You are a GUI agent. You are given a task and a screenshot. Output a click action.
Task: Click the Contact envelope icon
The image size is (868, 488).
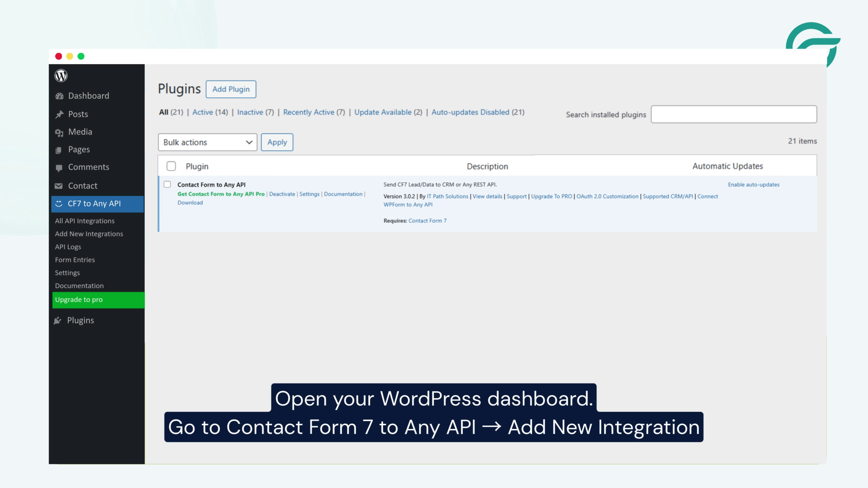tap(59, 186)
